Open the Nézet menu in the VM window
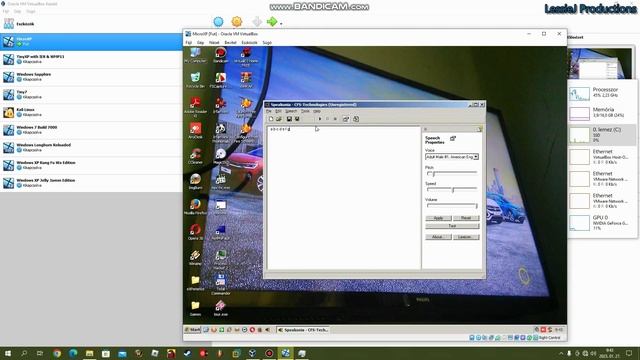The height and width of the screenshot is (360, 640). tap(214, 42)
